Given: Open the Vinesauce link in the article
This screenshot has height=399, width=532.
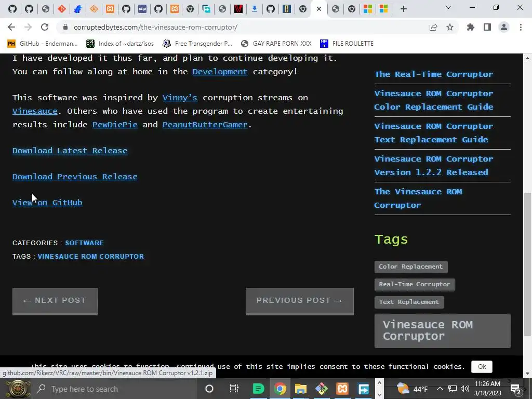Looking at the screenshot, I should tap(35, 111).
